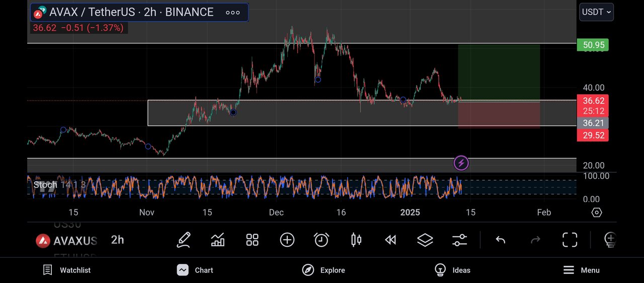Viewport: 644px width, 283px height.
Task: Create an alert with the alarm clock icon
Action: [x=321, y=240]
